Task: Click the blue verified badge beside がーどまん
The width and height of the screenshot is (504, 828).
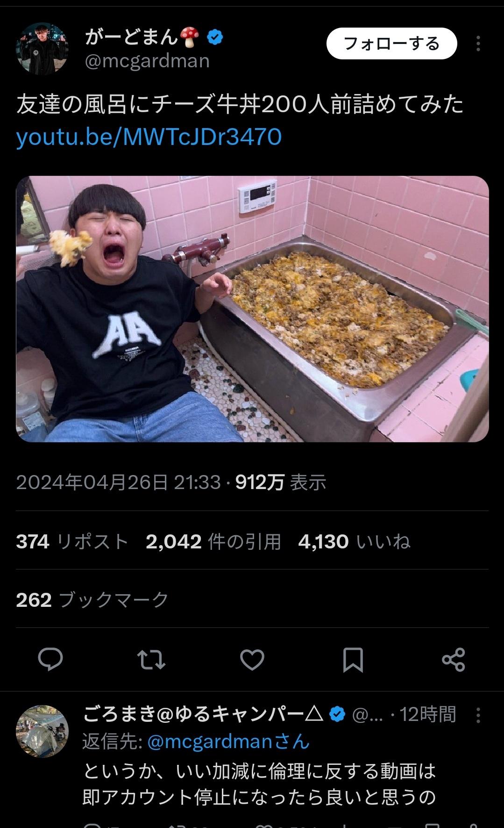Action: 214,37
